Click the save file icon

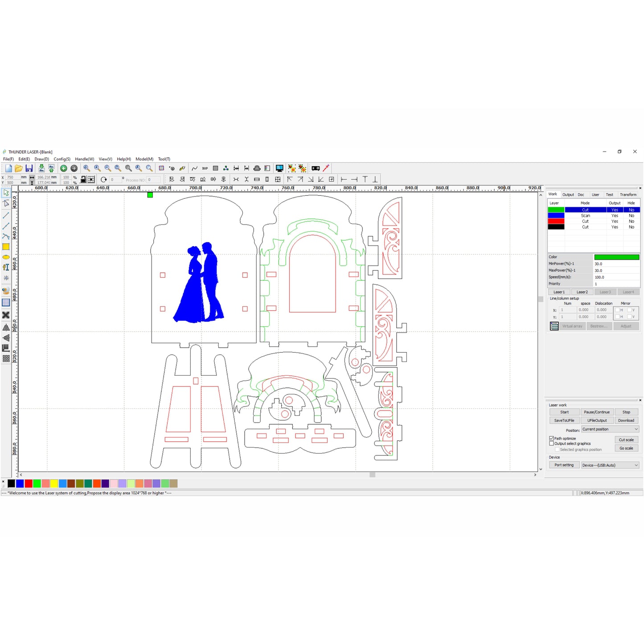coord(29,168)
